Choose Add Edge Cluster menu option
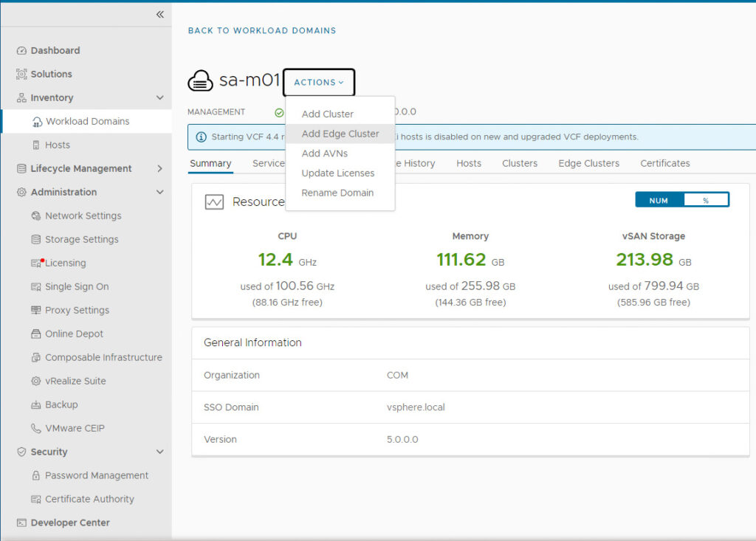Image resolution: width=756 pixels, height=541 pixels. point(340,134)
